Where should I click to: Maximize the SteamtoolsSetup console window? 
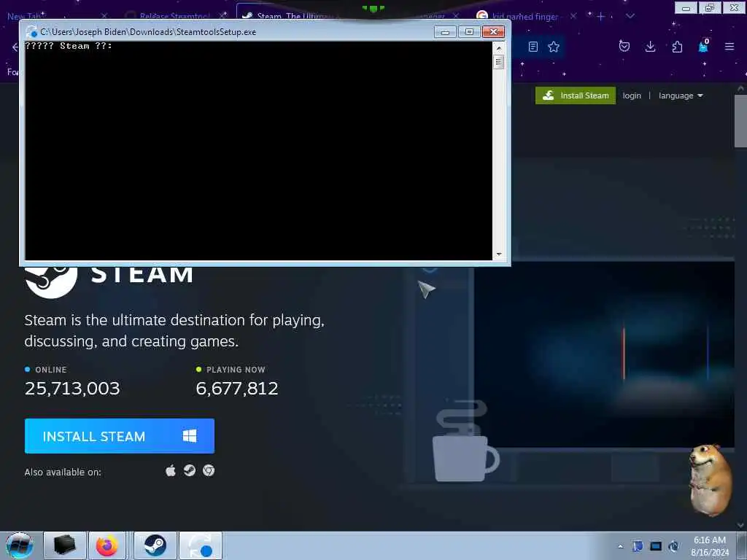coord(469,32)
